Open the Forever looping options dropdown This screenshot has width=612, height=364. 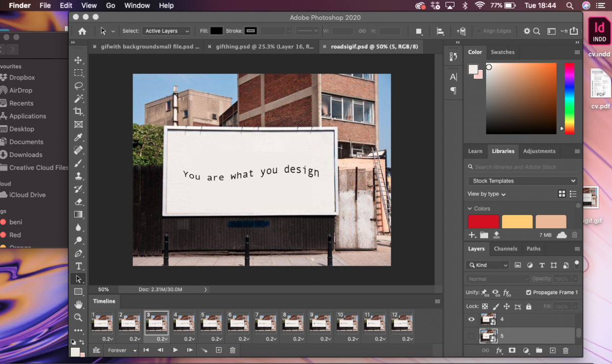point(121,350)
